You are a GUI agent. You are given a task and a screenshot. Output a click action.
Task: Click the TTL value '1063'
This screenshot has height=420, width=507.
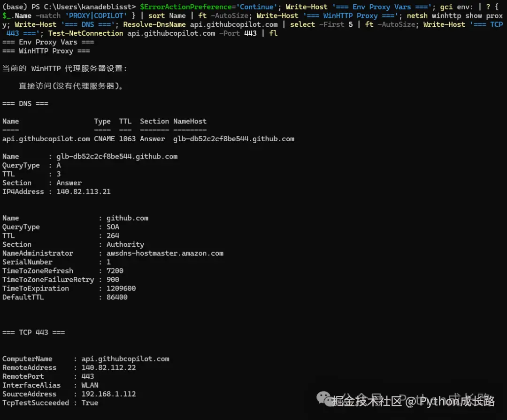coord(127,139)
